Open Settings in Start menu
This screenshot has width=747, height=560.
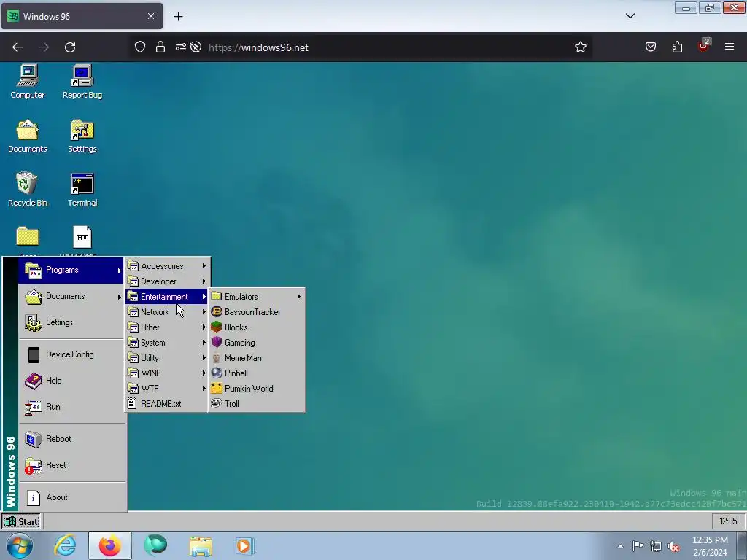click(71, 322)
